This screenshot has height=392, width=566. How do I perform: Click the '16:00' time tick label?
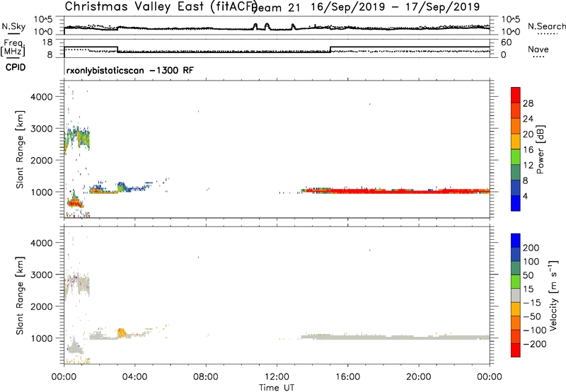click(x=347, y=377)
